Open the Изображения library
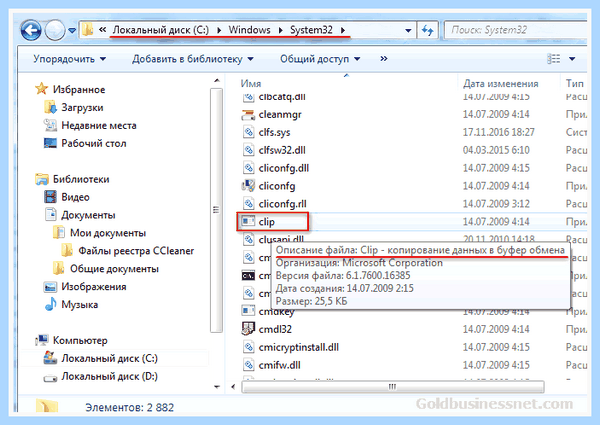This screenshot has width=600, height=425. pyautogui.click(x=94, y=287)
